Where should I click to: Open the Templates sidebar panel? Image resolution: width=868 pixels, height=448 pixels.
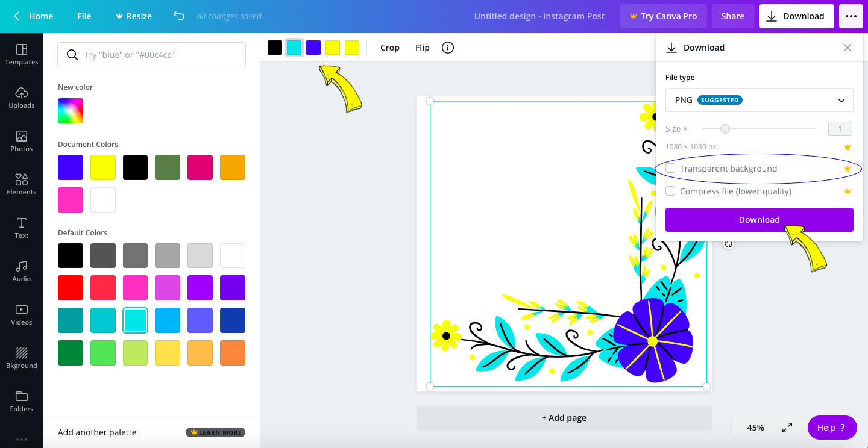pos(22,54)
